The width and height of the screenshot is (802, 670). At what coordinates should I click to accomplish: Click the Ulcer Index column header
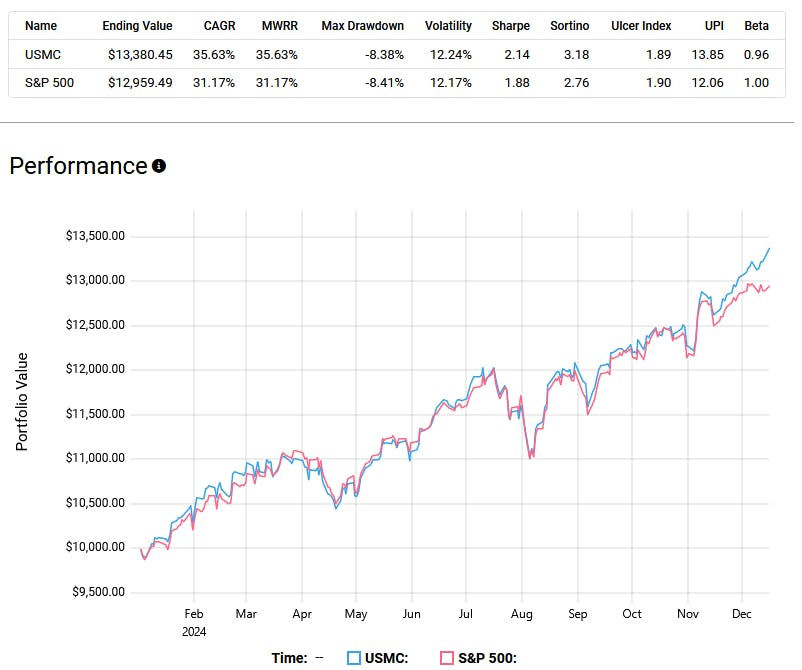point(641,26)
